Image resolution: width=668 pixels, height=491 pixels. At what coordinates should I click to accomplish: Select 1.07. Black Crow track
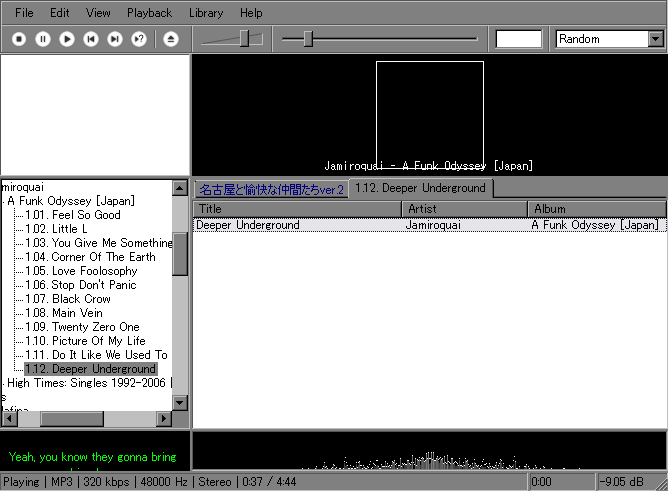68,299
